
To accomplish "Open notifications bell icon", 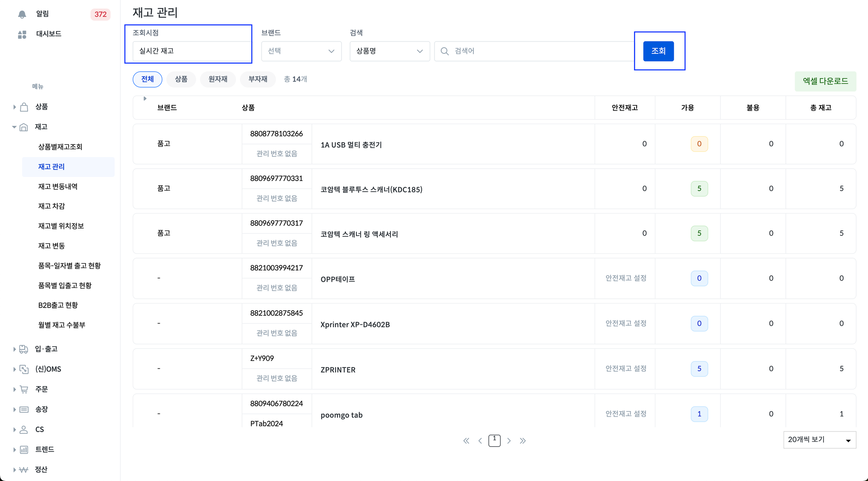I will point(22,14).
